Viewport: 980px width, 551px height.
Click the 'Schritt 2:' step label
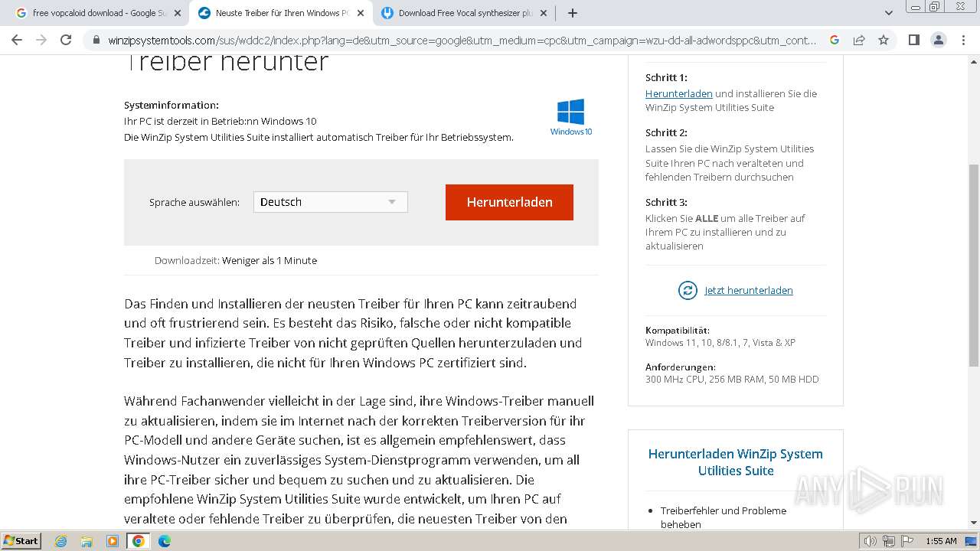(x=666, y=132)
